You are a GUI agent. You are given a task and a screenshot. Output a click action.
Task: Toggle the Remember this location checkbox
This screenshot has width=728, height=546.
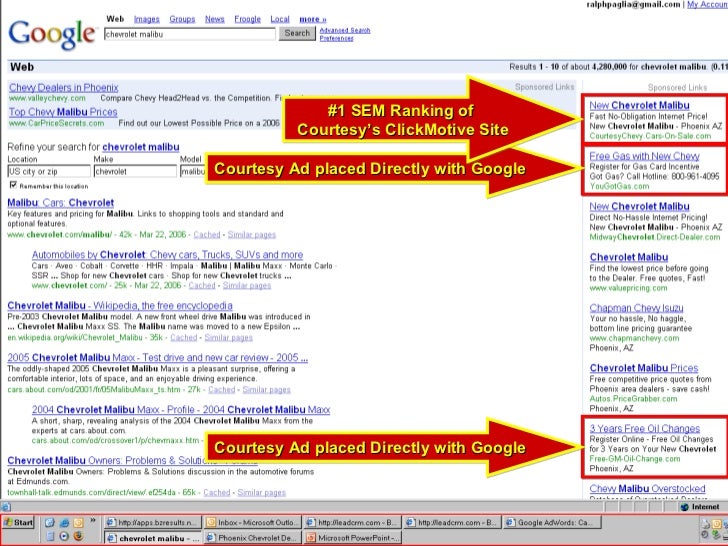12,186
